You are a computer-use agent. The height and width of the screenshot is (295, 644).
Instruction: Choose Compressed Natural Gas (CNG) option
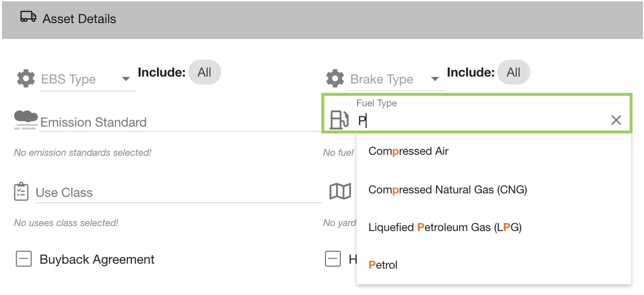[x=447, y=190]
